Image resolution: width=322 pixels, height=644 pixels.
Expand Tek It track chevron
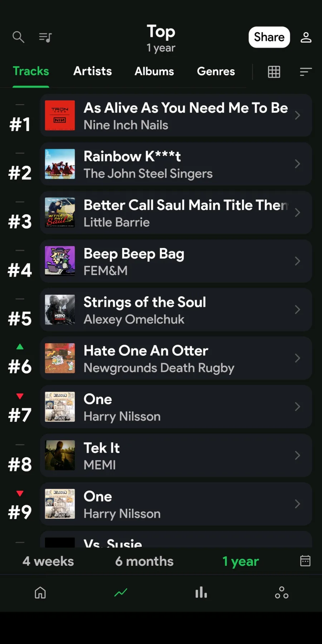click(297, 455)
